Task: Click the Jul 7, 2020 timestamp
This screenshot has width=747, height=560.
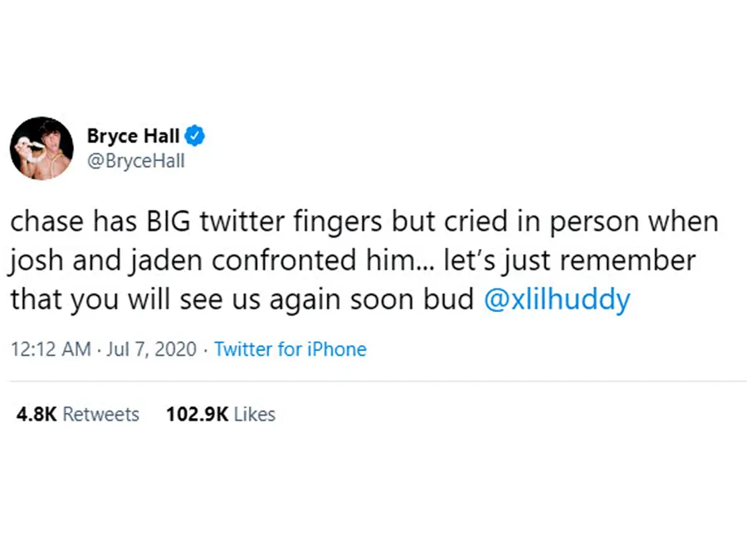Action: coord(150,349)
